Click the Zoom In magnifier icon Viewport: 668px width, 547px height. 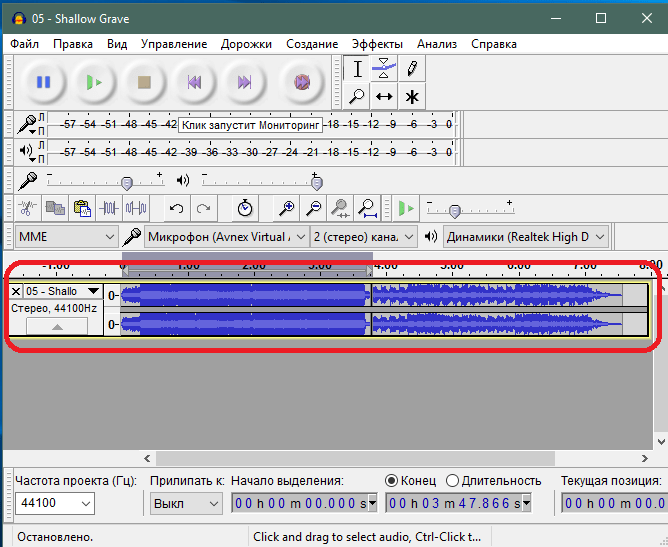pos(287,208)
